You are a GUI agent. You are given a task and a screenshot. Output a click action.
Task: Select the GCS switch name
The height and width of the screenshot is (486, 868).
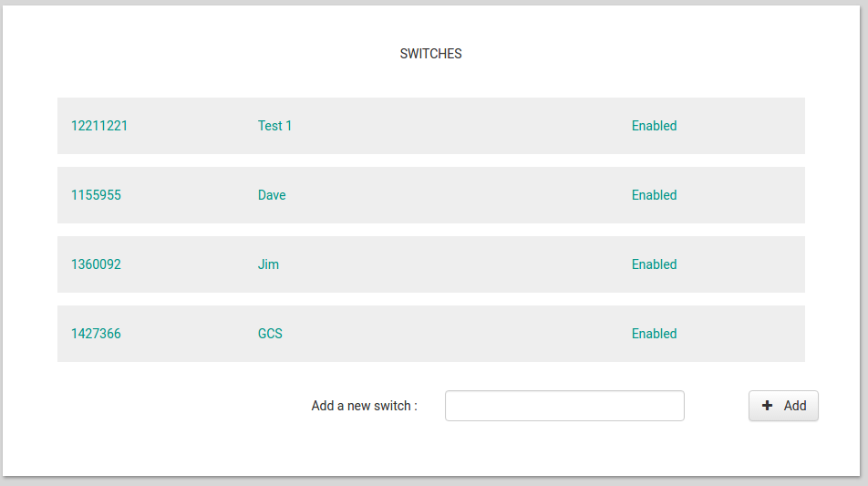coord(270,334)
